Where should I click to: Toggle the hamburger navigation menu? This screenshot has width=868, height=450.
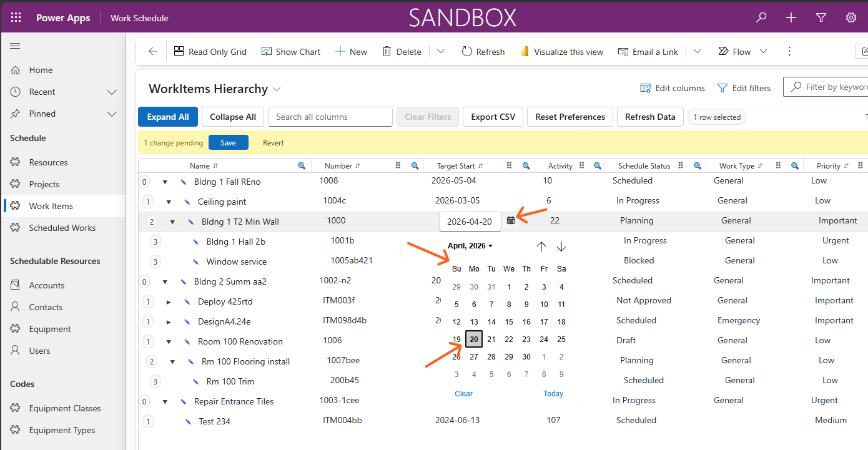tap(16, 46)
